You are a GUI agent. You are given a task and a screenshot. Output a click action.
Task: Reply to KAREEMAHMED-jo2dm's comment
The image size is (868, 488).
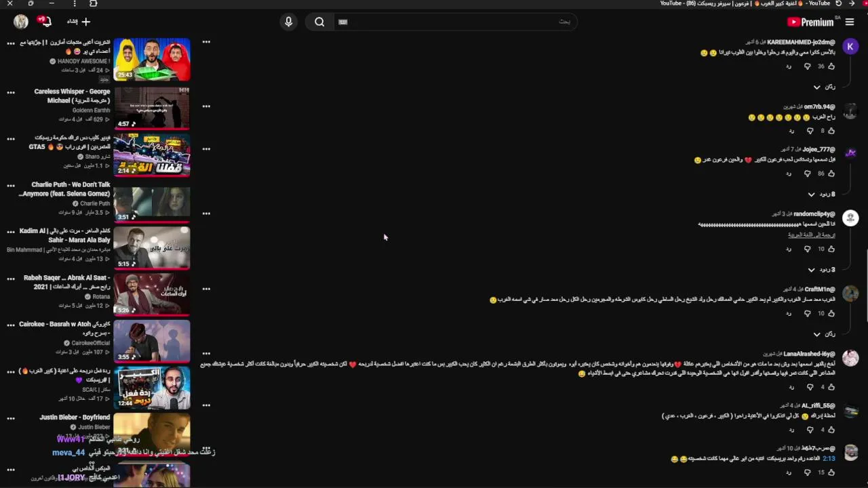point(789,66)
